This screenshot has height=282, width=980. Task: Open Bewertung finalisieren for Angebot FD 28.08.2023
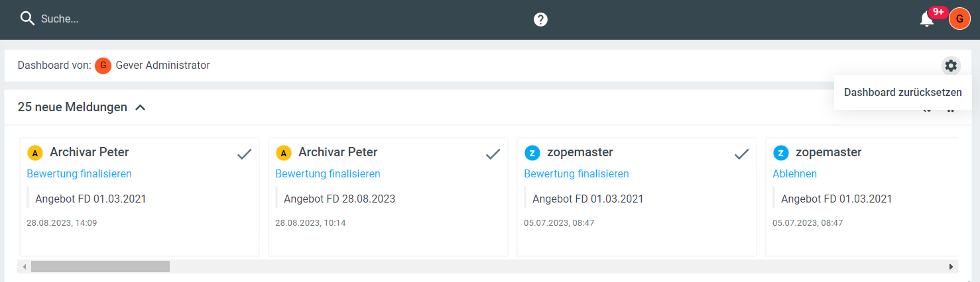pos(328,173)
